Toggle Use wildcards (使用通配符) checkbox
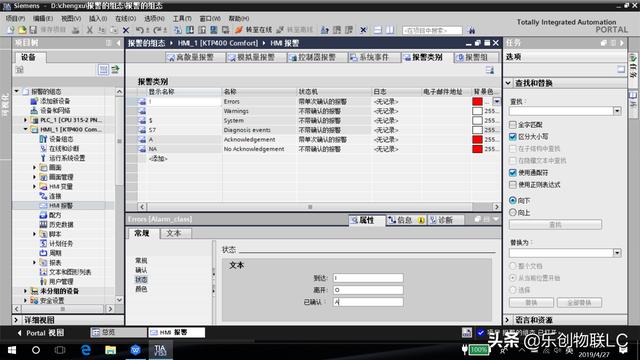This screenshot has width=640, height=360. 513,173
